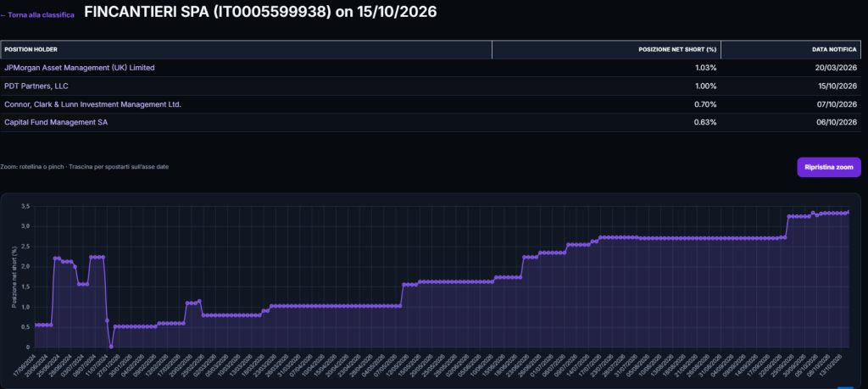Click notification date 07/10/2026
The image size is (868, 389).
click(838, 104)
